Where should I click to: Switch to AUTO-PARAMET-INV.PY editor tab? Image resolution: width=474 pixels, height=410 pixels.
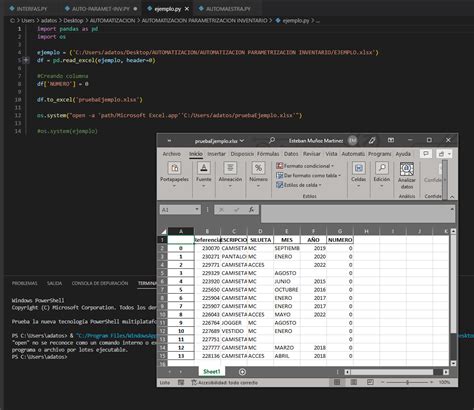pyautogui.click(x=100, y=9)
